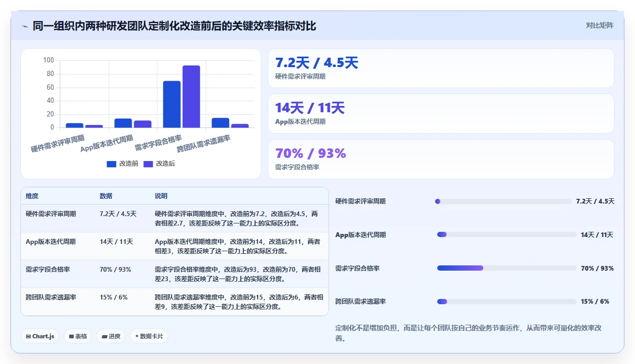Click the 跨团队需求遗漏率 progress bar
The height and width of the screenshot is (364, 635).
point(507,302)
